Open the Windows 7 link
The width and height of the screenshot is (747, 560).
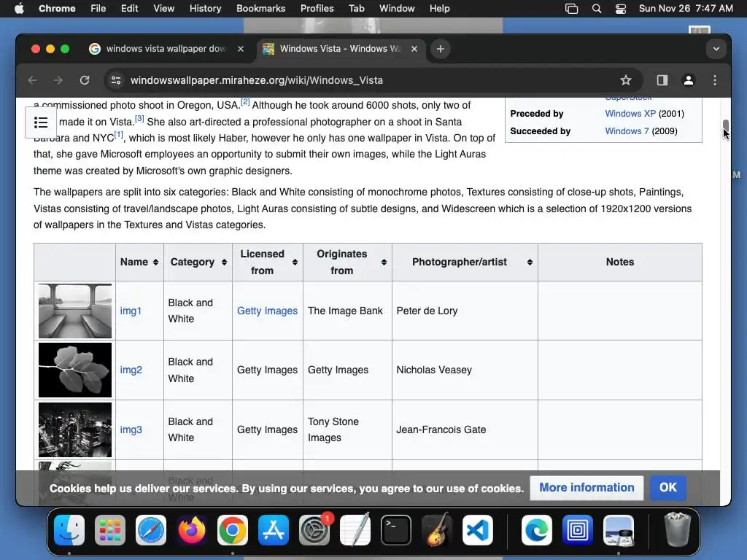click(627, 131)
